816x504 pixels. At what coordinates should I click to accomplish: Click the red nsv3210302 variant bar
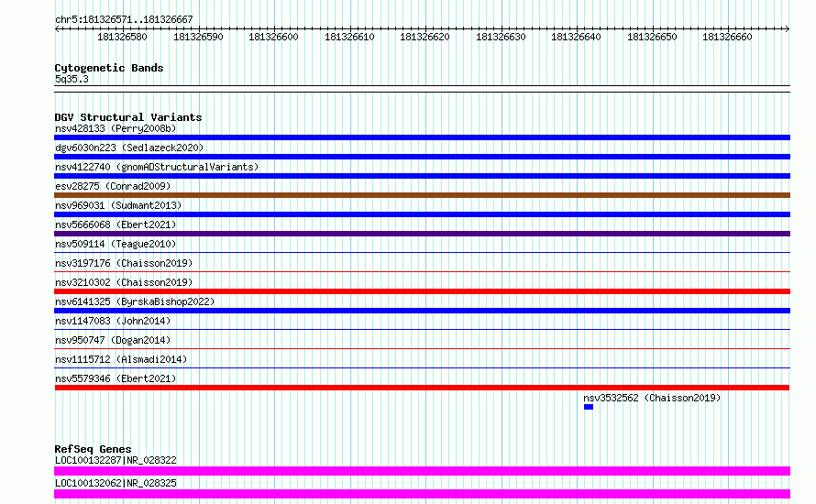pyautogui.click(x=422, y=291)
